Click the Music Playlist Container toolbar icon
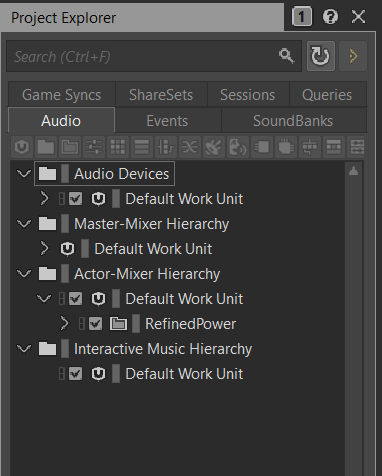The width and height of the screenshot is (382, 476). pyautogui.click(x=334, y=147)
